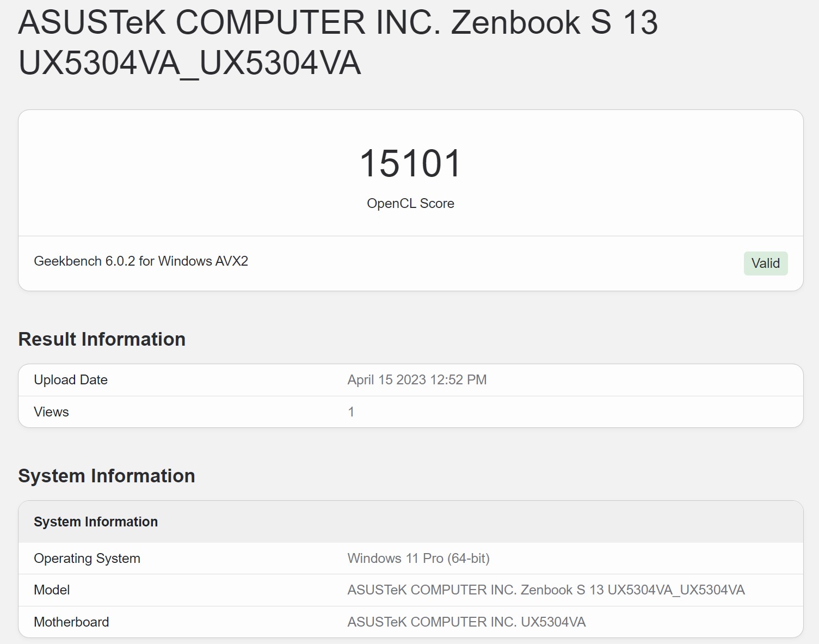The image size is (819, 644).
Task: Click the 'Upload Date' row label
Action: coord(71,380)
